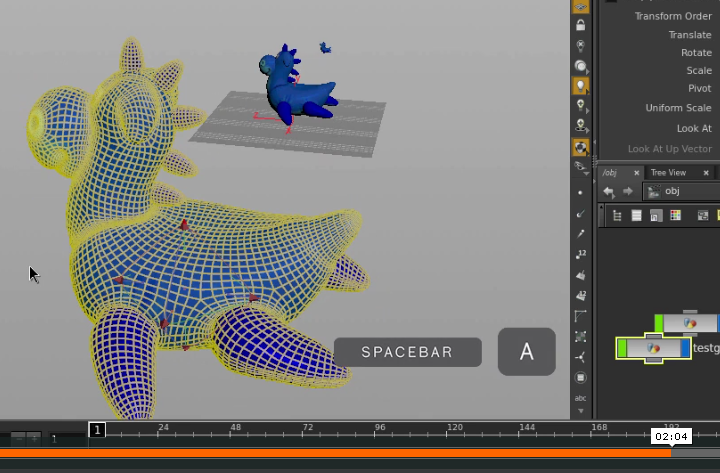Toggle the circled square display option icon
The image size is (720, 473).
(x=580, y=377)
